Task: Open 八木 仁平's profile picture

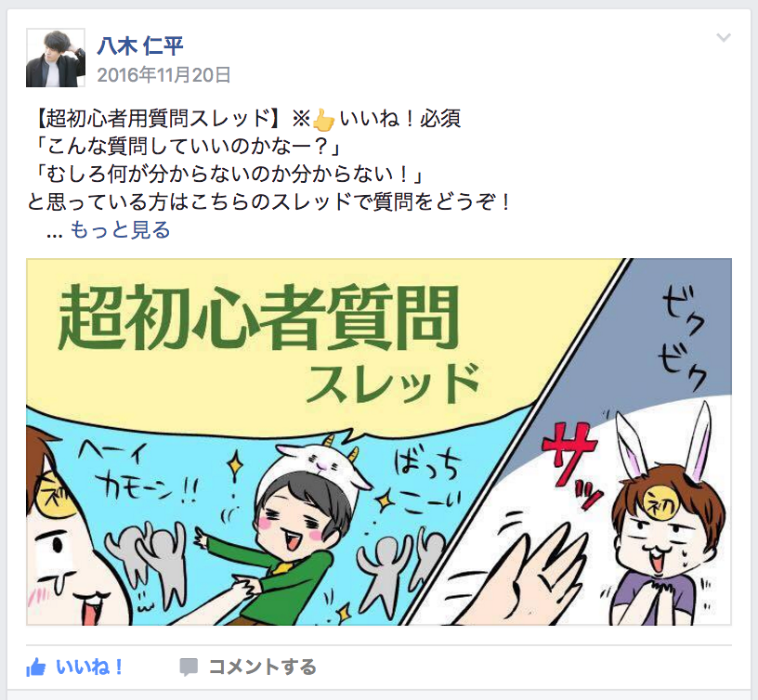Action: [56, 58]
